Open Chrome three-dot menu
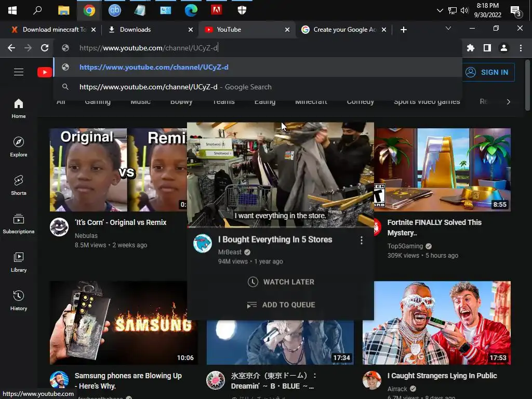This screenshot has width=532, height=399. click(521, 48)
